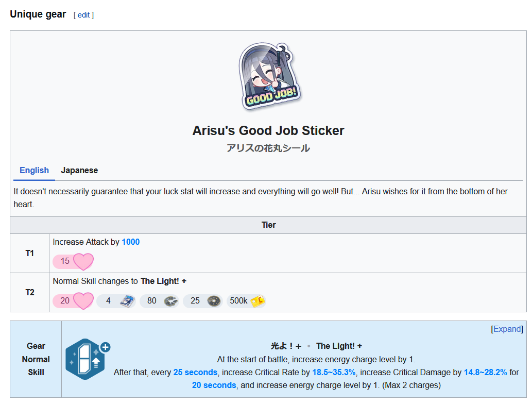
Task: Click the Gear Normal Skill label cell
Action: [36, 359]
